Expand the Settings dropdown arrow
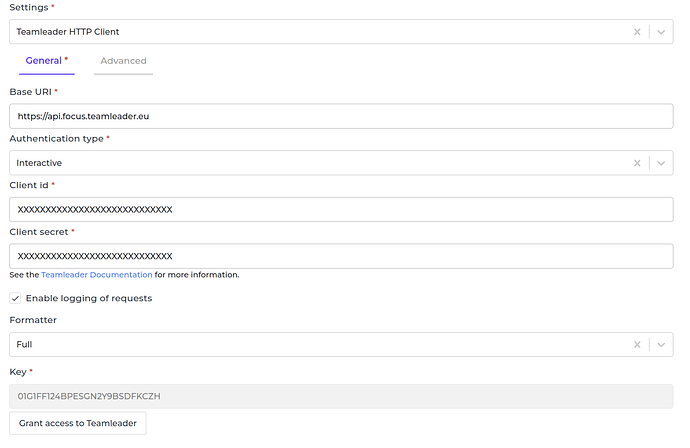Image resolution: width=690 pixels, height=448 pixels. point(661,32)
